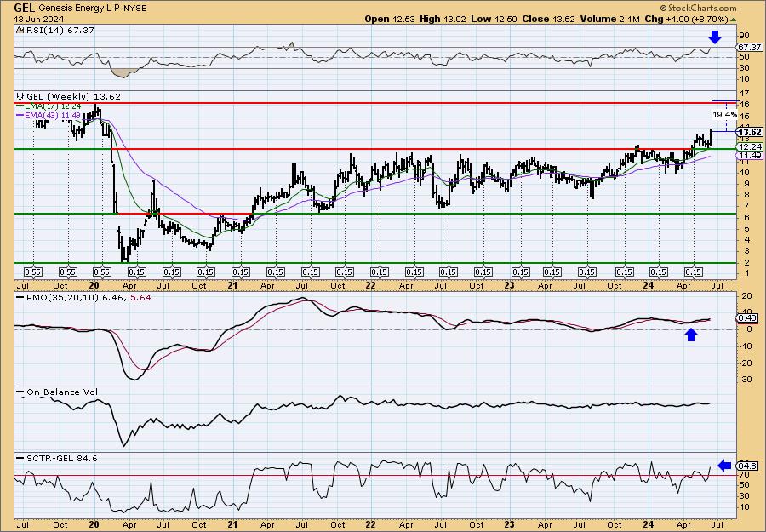Click the GEL (Weekly) 13.62 price legend

pyautogui.click(x=72, y=97)
